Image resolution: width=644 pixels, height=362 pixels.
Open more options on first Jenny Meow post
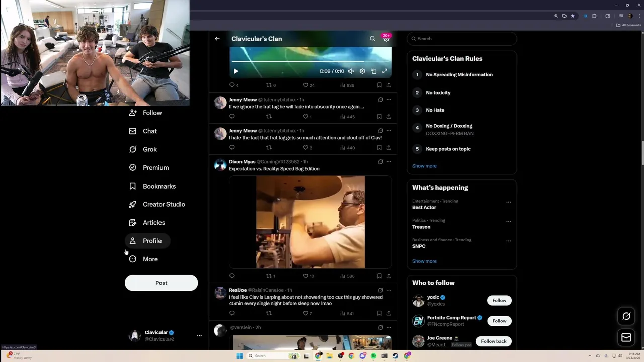pos(389,100)
